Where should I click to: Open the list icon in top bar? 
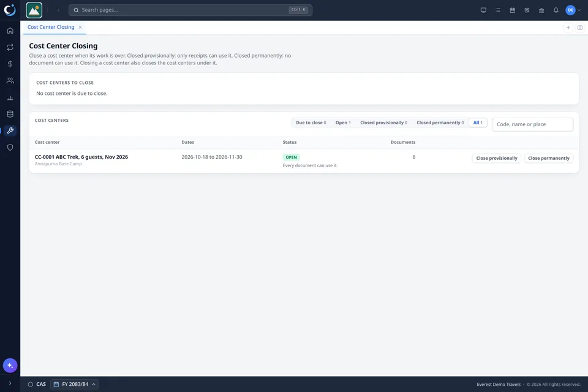pos(498,10)
